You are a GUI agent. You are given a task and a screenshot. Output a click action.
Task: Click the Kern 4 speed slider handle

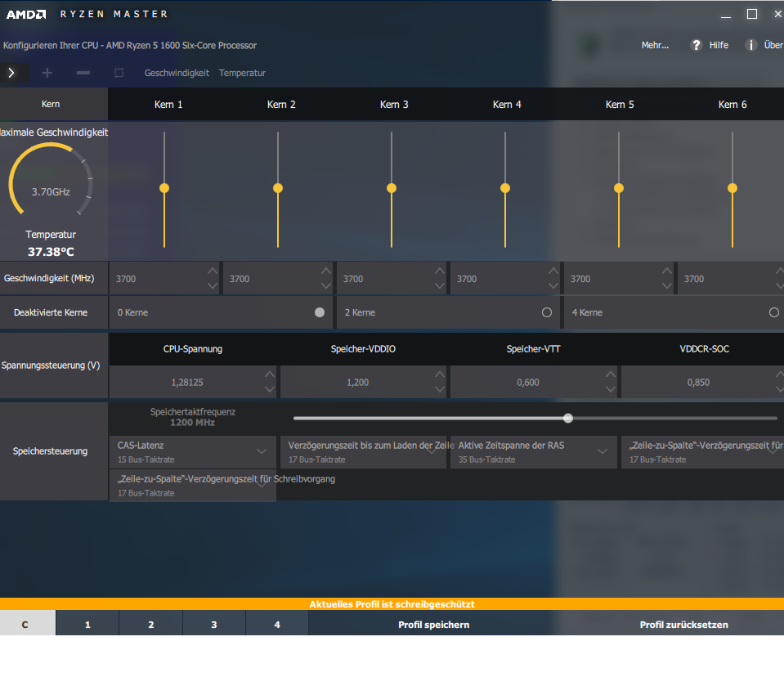click(505, 188)
